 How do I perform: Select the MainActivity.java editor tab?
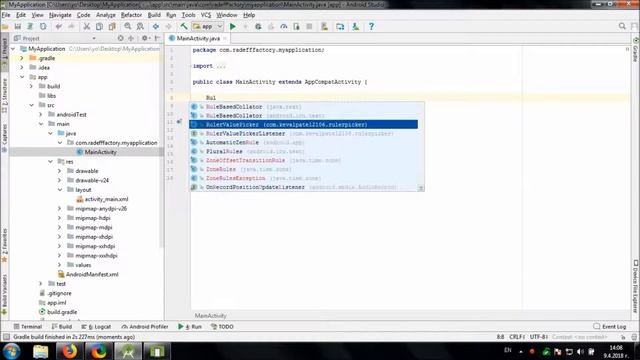pos(198,38)
